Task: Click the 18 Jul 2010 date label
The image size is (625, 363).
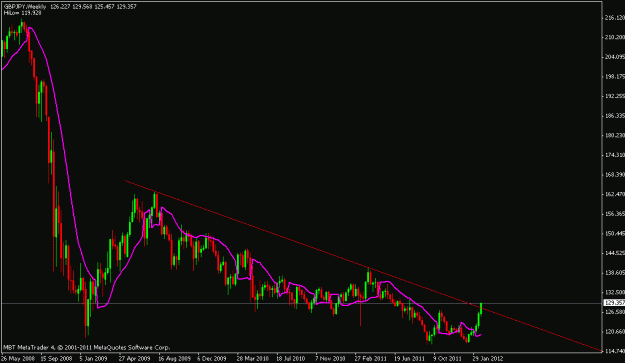Action: pos(291,358)
